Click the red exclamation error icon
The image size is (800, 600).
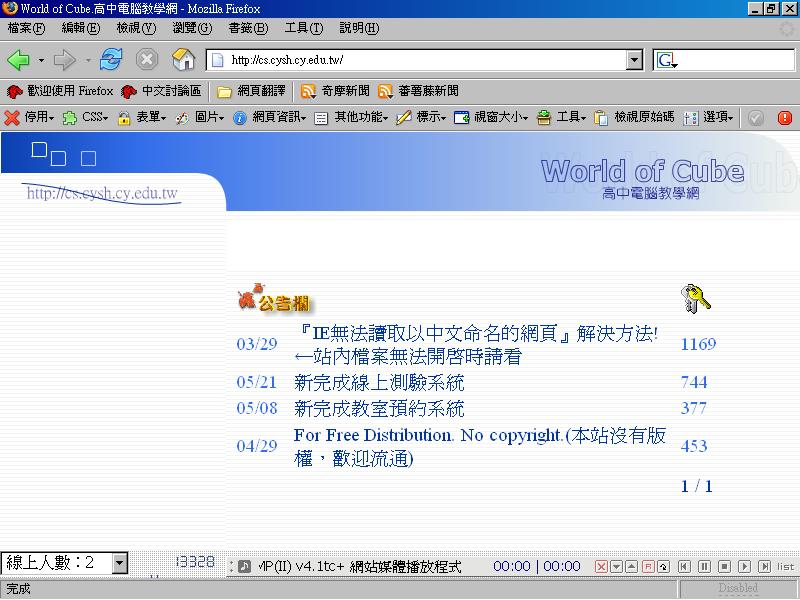[x=785, y=118]
